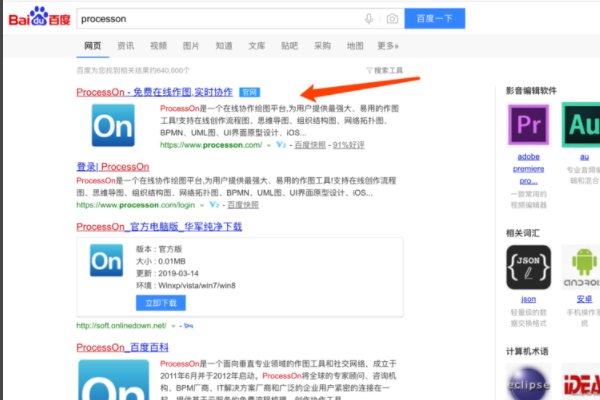Open 百度快照 of first result
The image size is (600, 400).
(310, 145)
